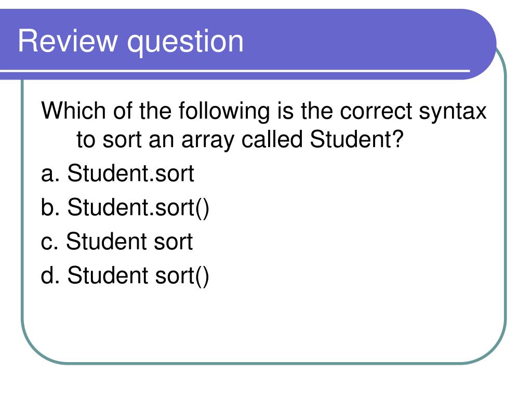Click the parentheses after sort in option b
532x399 pixels.
(x=202, y=208)
